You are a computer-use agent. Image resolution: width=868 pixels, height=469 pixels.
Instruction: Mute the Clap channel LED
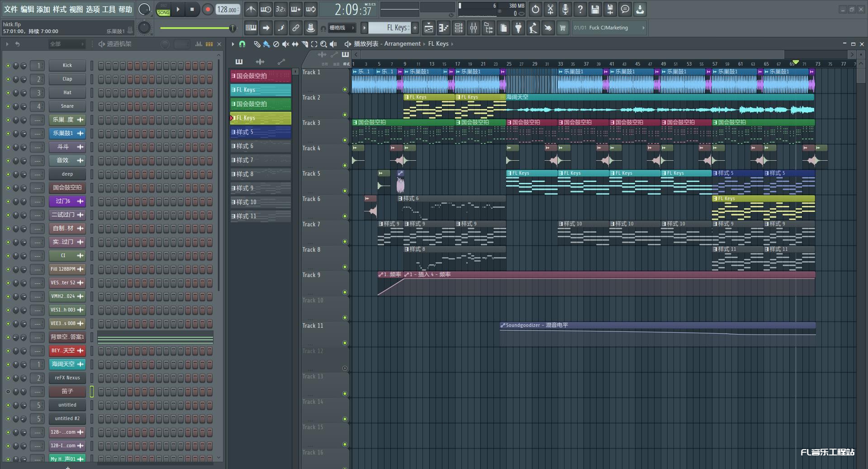[8, 79]
